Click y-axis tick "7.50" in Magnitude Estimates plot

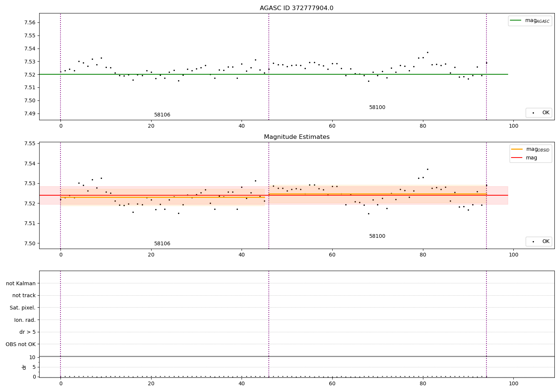pyautogui.click(x=30, y=243)
